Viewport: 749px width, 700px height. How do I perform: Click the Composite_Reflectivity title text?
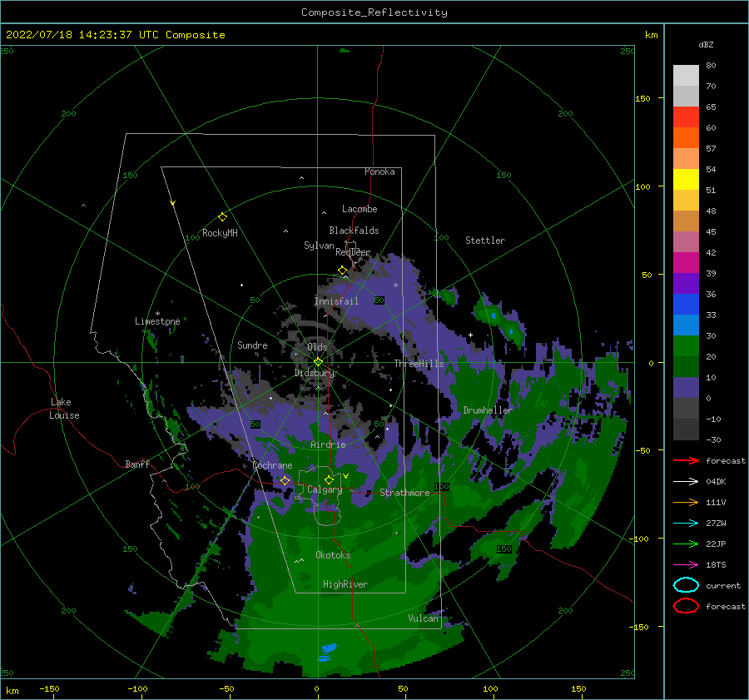coord(374,12)
